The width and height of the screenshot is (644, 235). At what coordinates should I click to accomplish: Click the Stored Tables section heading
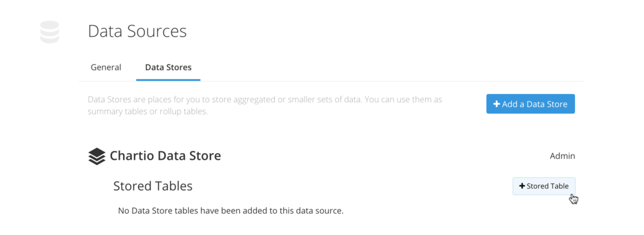click(153, 186)
